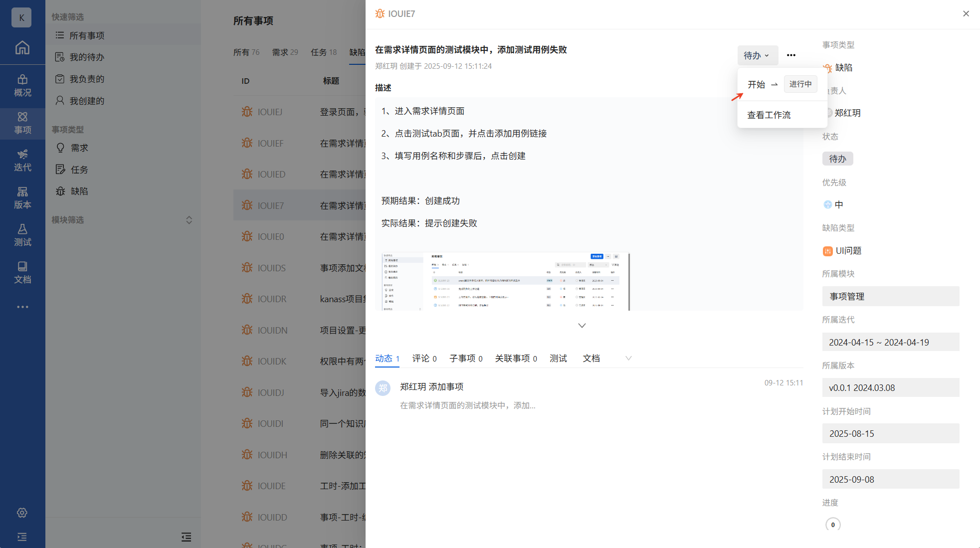Expand the 模块筛选 module filter
Screen dimensions: 980x548
click(x=189, y=220)
